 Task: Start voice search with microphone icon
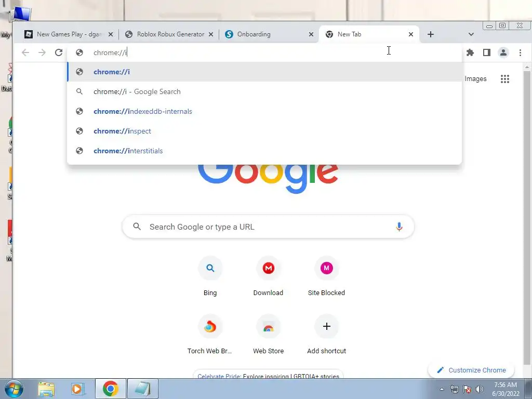pyautogui.click(x=399, y=227)
